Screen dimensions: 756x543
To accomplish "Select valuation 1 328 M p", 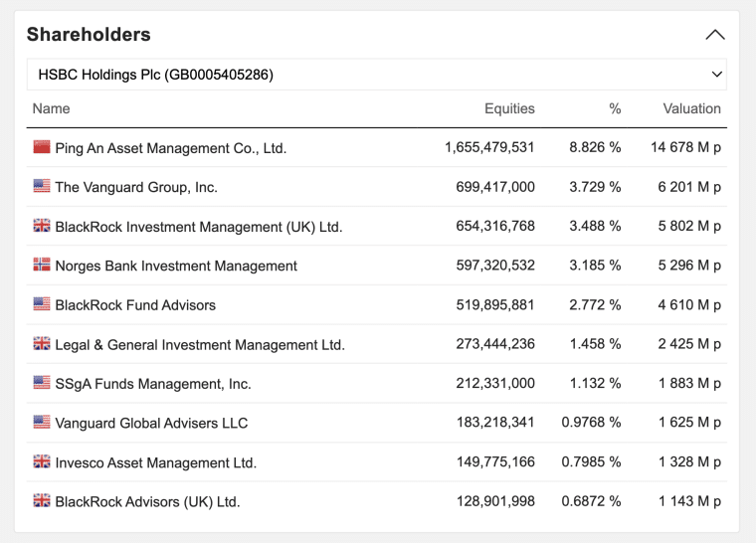I will tap(689, 462).
